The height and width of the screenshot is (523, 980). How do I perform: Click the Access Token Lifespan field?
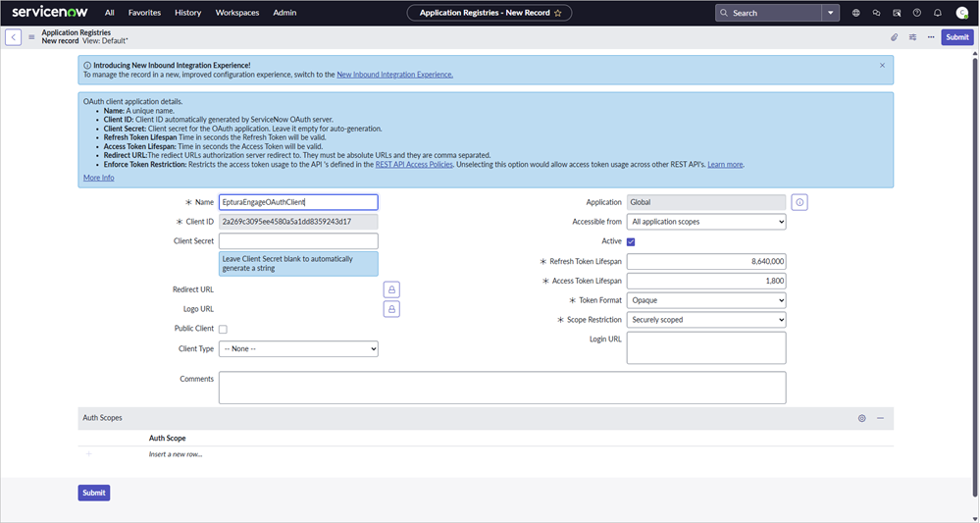706,281
